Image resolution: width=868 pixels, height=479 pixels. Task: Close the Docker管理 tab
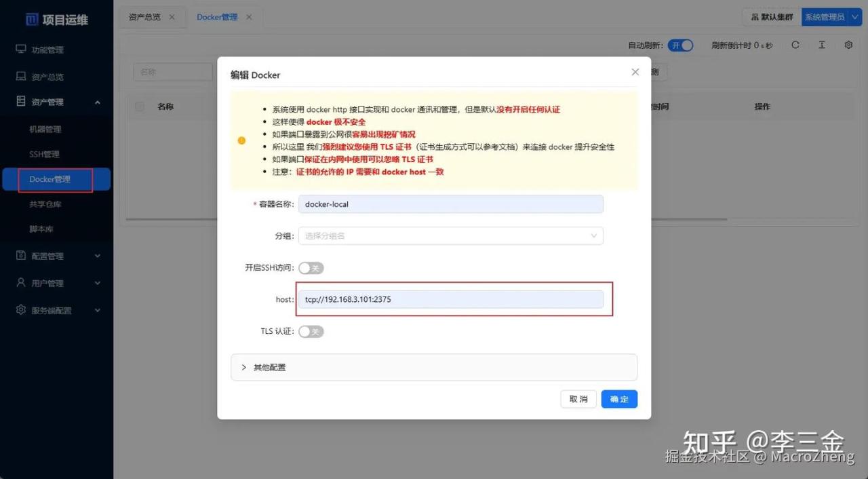[x=249, y=17]
